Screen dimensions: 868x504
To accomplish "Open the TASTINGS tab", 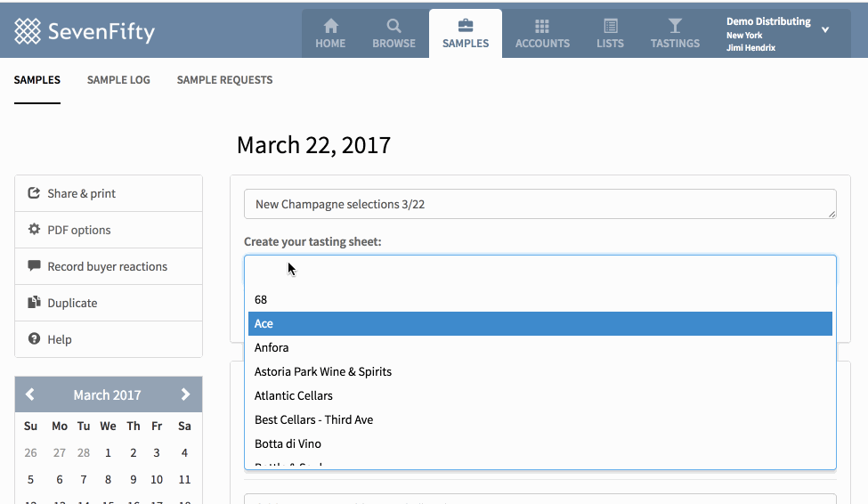I will tap(675, 34).
